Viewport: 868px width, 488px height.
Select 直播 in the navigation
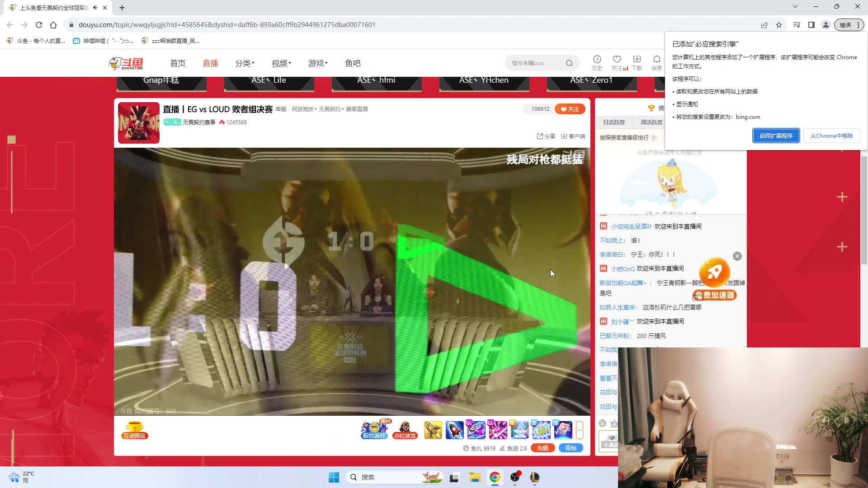210,63
